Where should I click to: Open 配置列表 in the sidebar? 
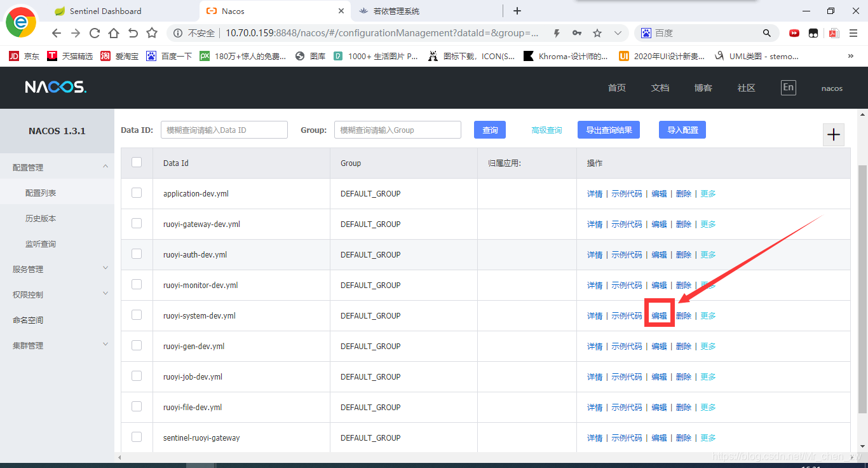click(x=41, y=193)
